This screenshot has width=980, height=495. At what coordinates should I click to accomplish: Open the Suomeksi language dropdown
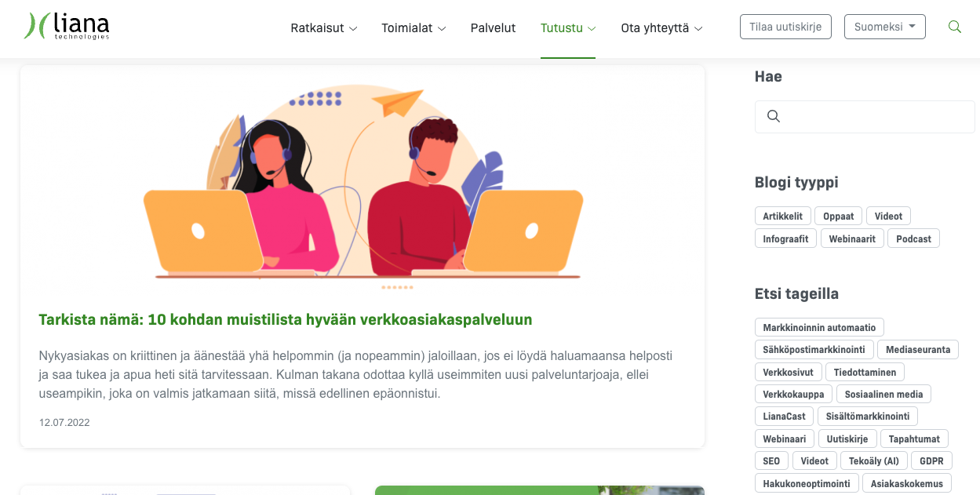(x=885, y=27)
